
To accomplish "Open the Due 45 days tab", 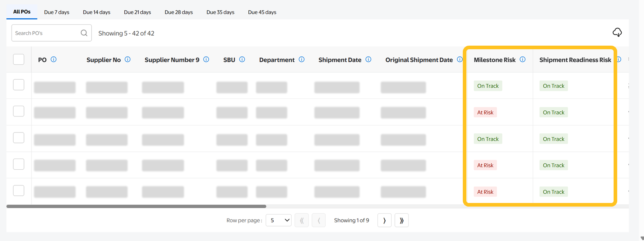I will point(262,12).
